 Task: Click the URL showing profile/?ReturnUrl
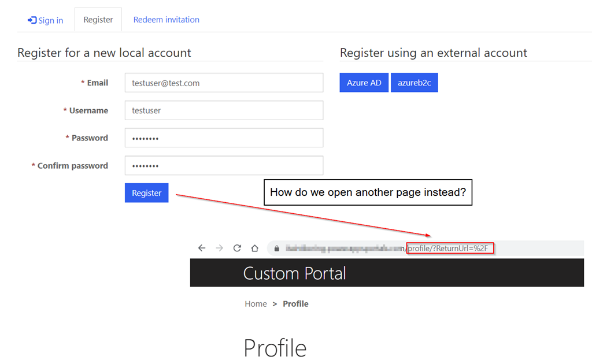(x=451, y=248)
